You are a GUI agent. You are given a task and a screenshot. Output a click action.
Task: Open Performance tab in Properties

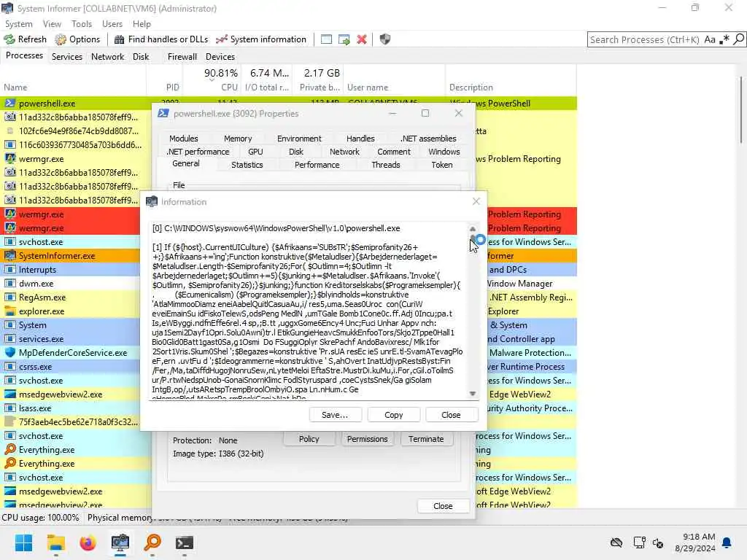point(317,165)
